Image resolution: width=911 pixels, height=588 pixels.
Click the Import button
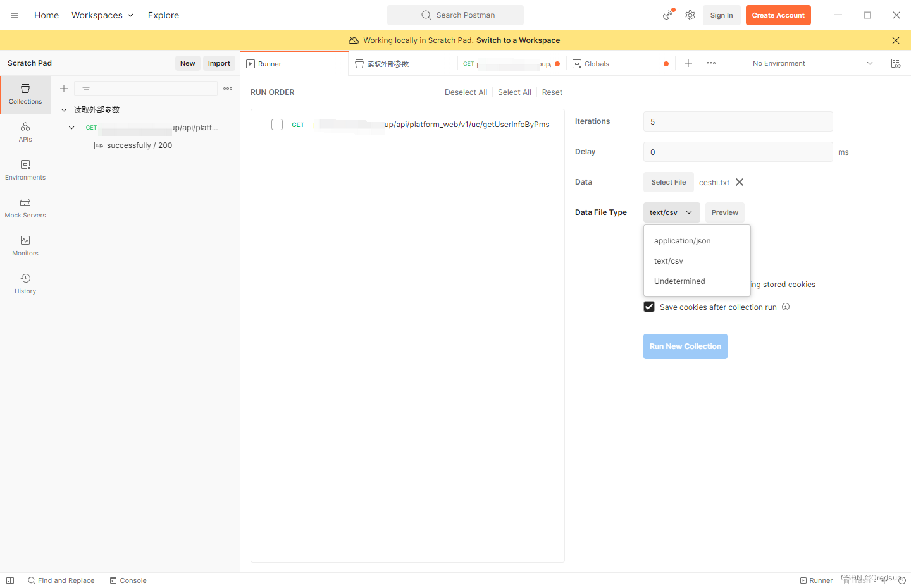click(x=219, y=63)
